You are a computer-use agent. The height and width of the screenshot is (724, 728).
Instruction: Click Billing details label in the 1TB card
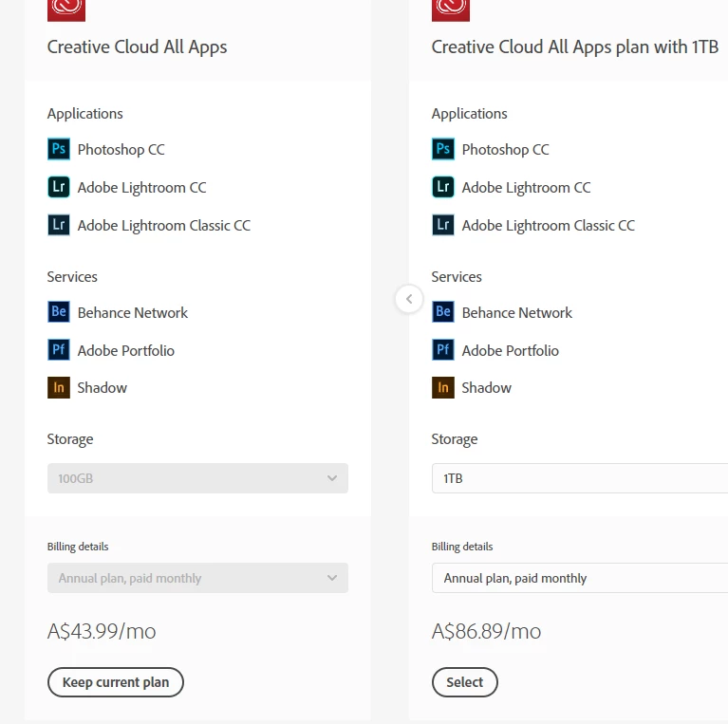[462, 547]
